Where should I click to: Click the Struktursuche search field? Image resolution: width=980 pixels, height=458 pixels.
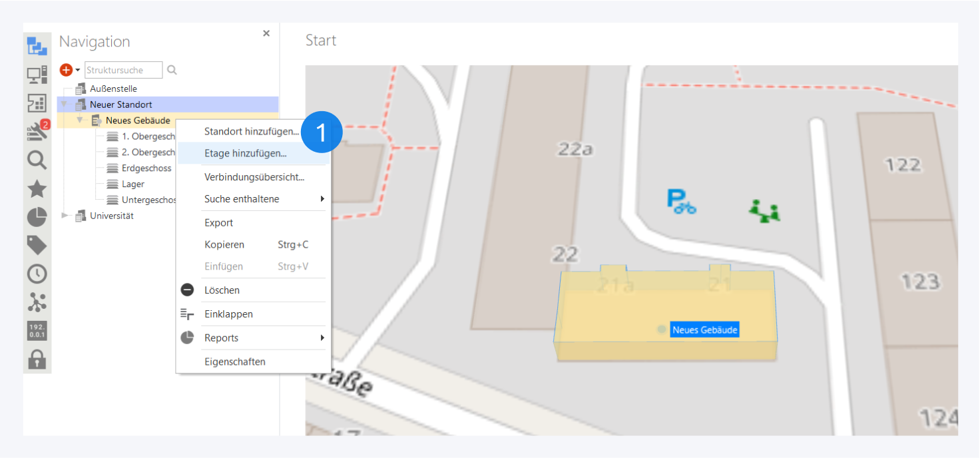tap(123, 70)
